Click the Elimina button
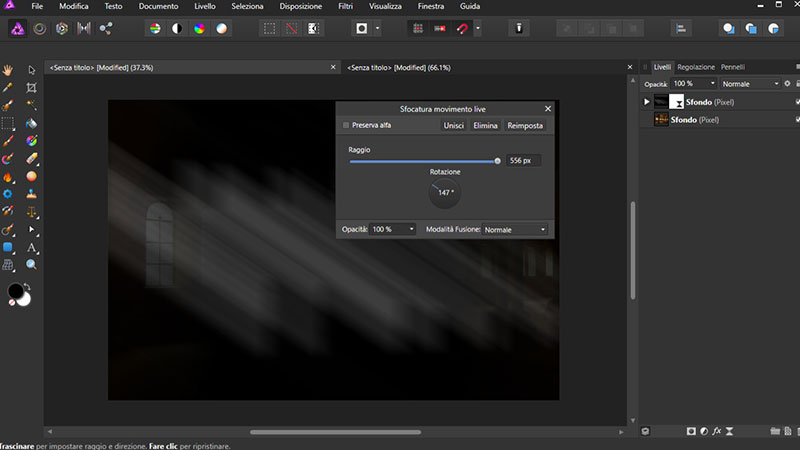The width and height of the screenshot is (800, 450). (485, 126)
